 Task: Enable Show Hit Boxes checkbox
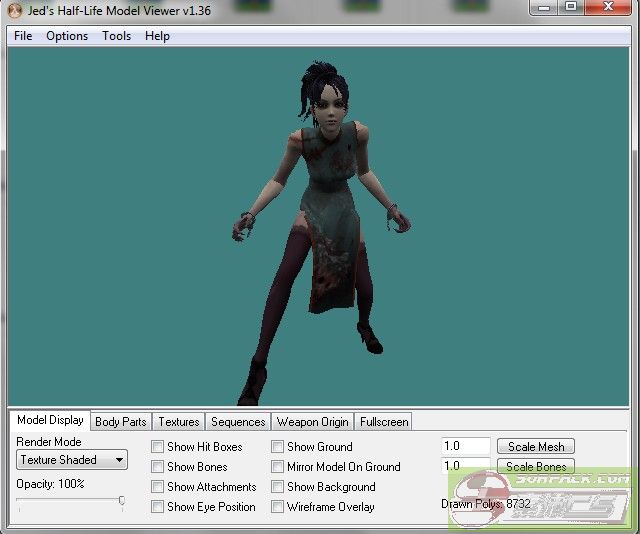click(x=158, y=447)
